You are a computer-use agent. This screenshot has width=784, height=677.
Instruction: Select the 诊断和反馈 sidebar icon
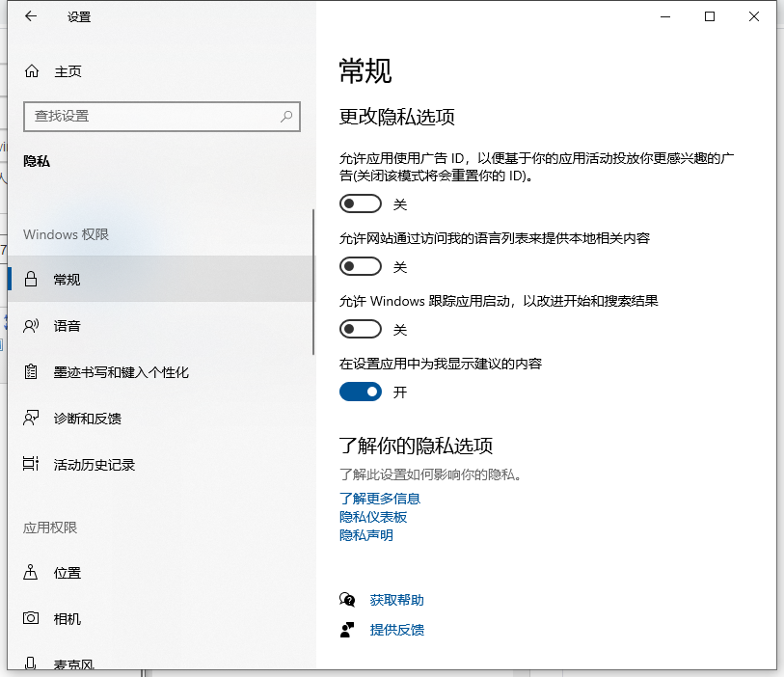(x=29, y=419)
